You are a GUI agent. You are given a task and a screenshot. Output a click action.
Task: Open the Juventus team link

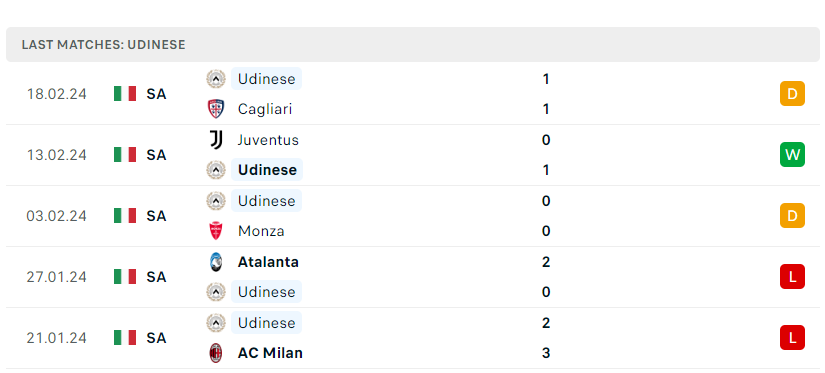(268, 140)
